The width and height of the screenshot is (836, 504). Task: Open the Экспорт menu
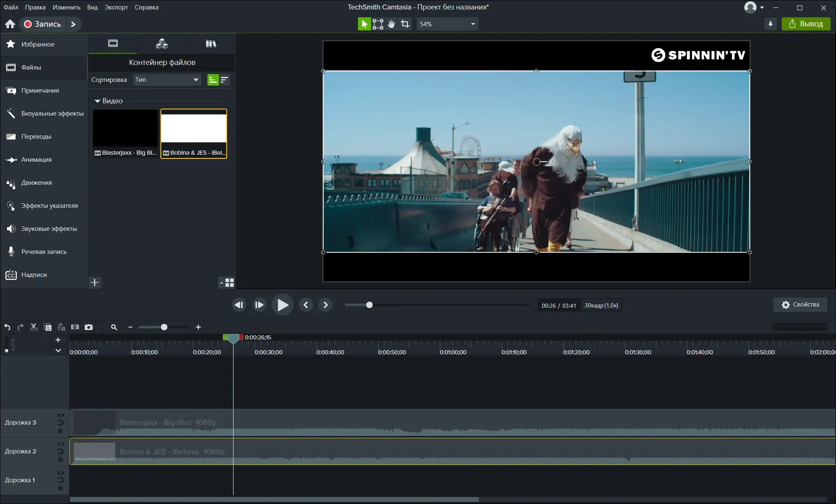click(116, 7)
